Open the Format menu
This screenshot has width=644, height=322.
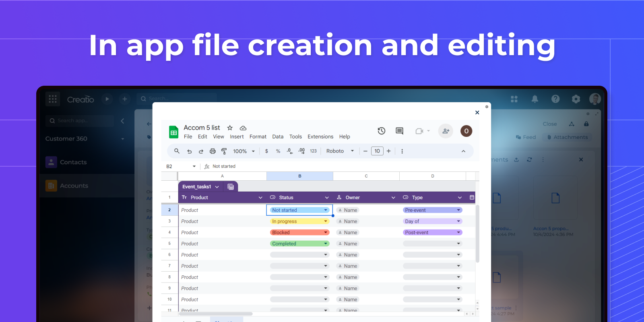coord(258,137)
